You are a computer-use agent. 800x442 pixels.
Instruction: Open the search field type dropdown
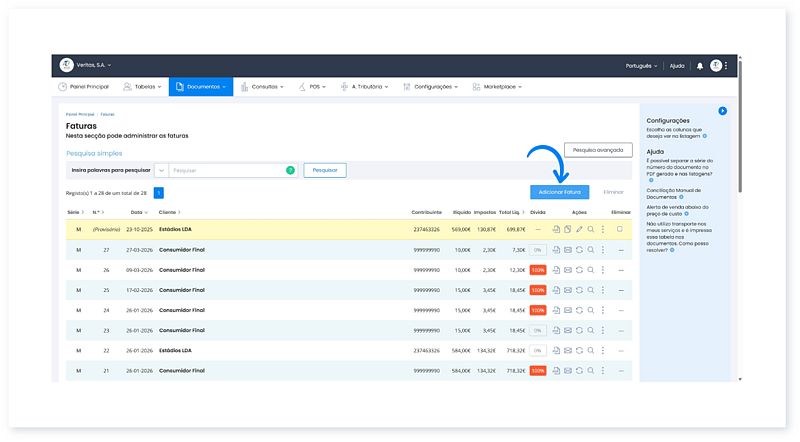click(x=161, y=170)
